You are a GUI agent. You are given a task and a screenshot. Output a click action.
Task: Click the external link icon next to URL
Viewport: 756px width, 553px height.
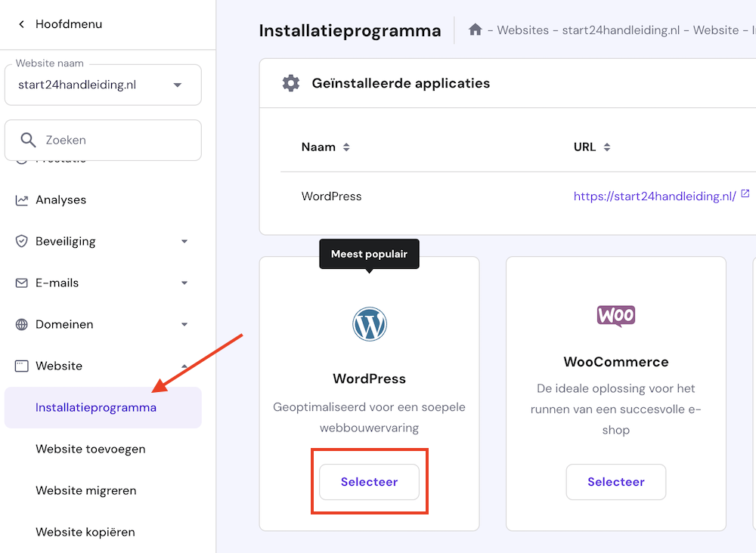(745, 194)
